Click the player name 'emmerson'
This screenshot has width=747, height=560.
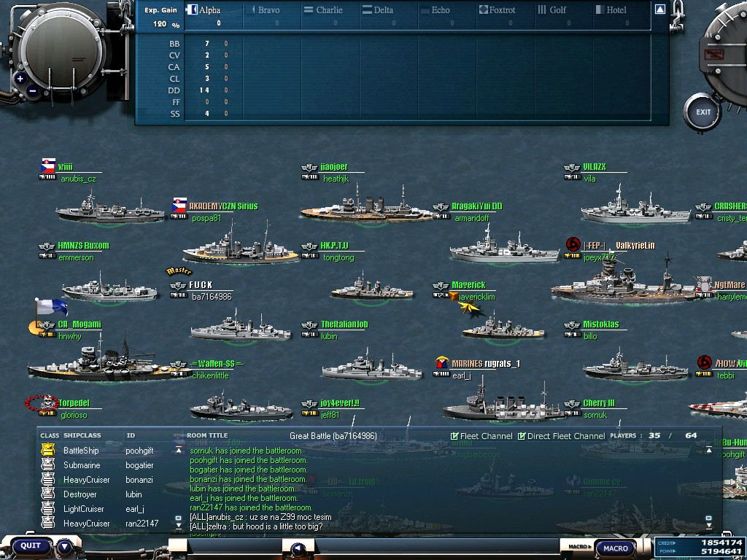(x=76, y=257)
